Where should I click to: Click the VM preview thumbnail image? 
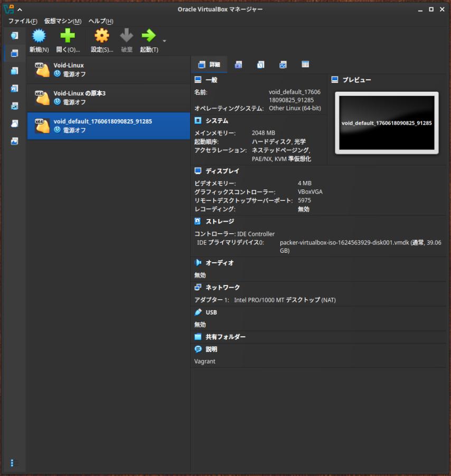click(x=387, y=122)
